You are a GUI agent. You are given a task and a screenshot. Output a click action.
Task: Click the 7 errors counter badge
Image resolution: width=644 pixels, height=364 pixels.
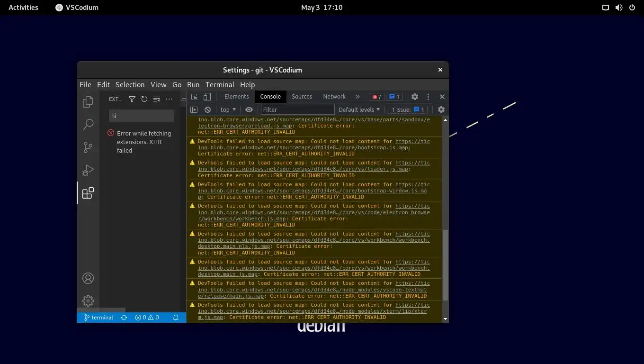[377, 97]
